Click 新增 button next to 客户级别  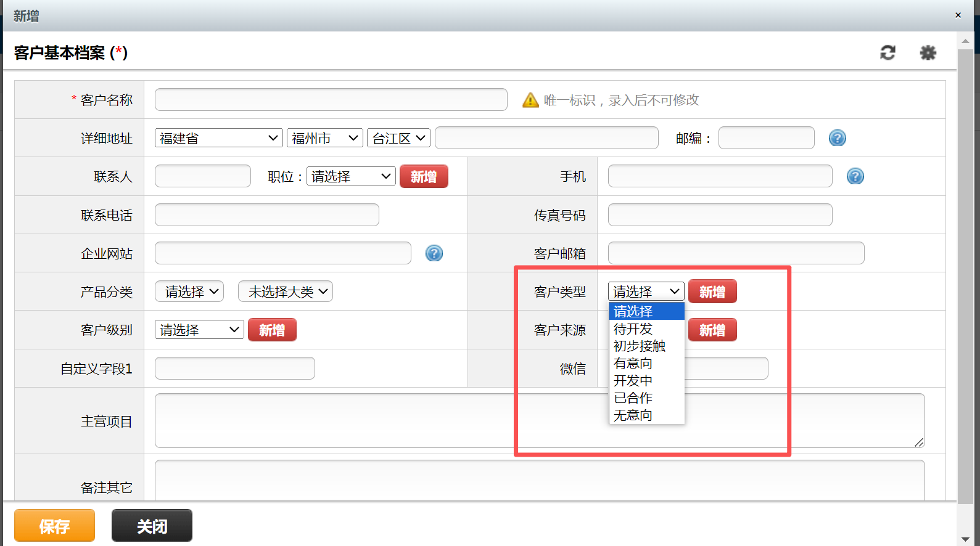click(x=272, y=330)
